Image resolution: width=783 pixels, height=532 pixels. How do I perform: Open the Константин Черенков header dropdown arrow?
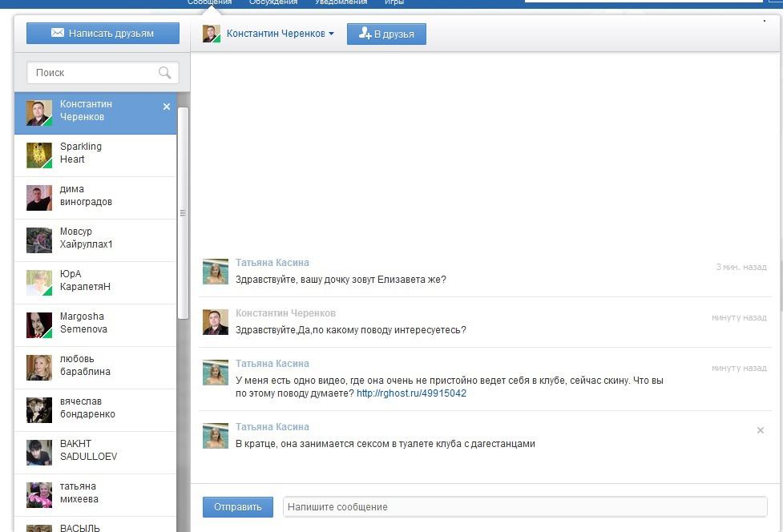pos(331,34)
